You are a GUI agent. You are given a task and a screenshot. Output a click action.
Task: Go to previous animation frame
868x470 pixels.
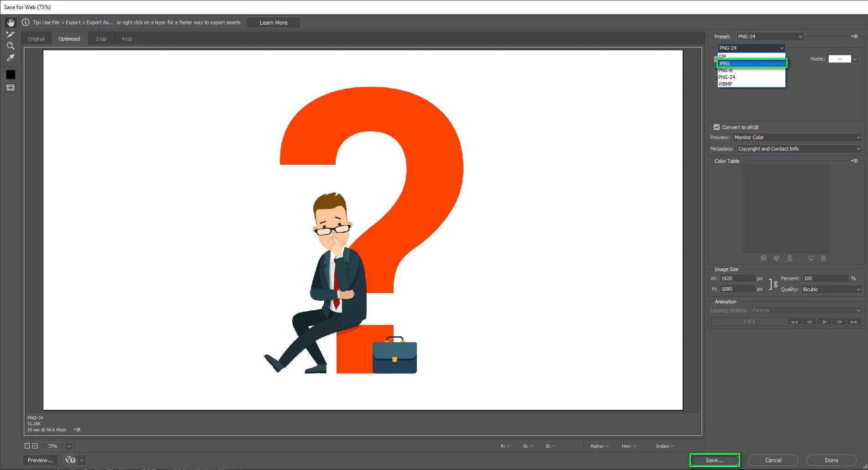[809, 322]
